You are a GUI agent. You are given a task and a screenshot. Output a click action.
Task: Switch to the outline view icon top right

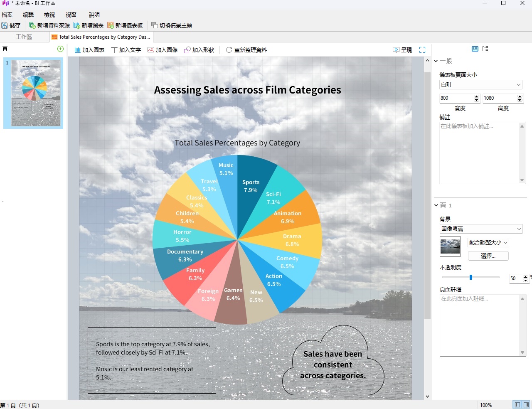pos(485,49)
